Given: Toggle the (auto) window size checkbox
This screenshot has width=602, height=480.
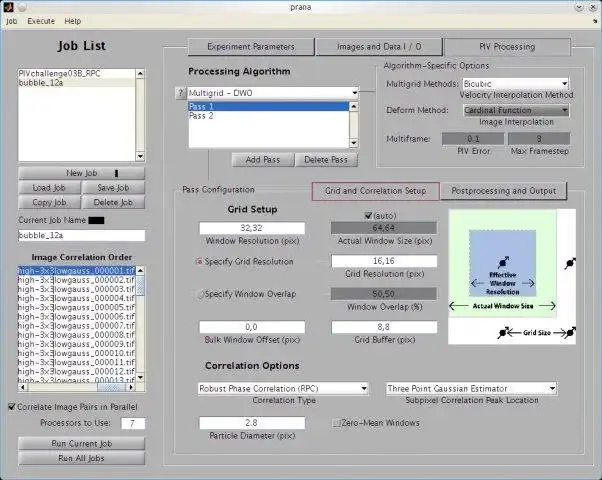Looking at the screenshot, I should click(368, 216).
